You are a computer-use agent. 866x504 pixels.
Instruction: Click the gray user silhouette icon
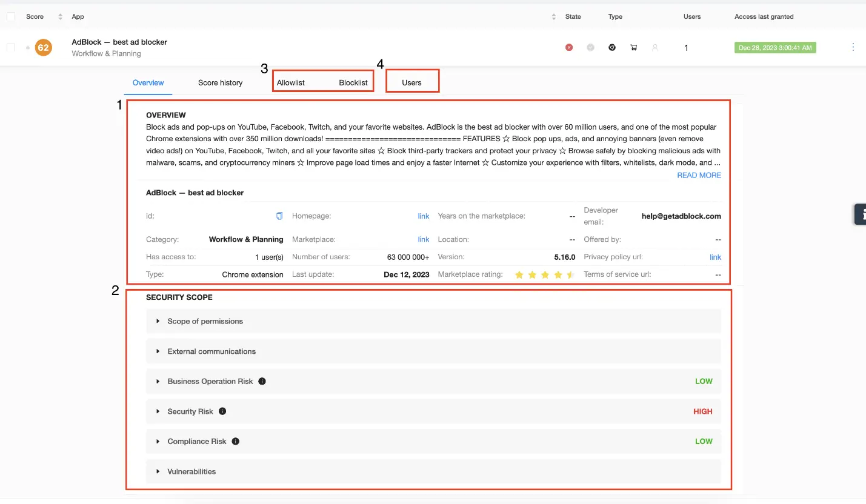pos(655,47)
